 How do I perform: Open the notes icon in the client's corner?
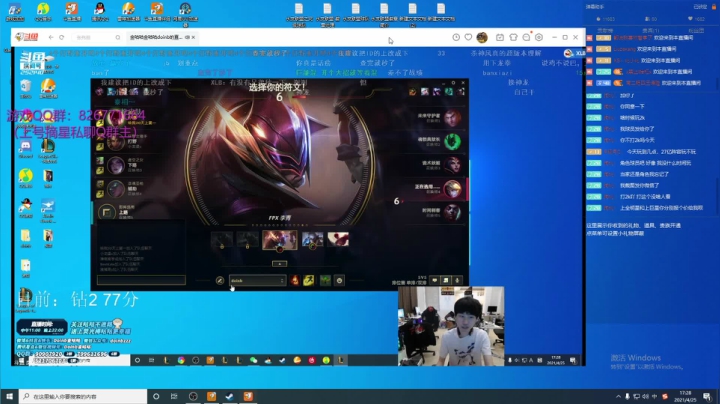[x=445, y=280]
